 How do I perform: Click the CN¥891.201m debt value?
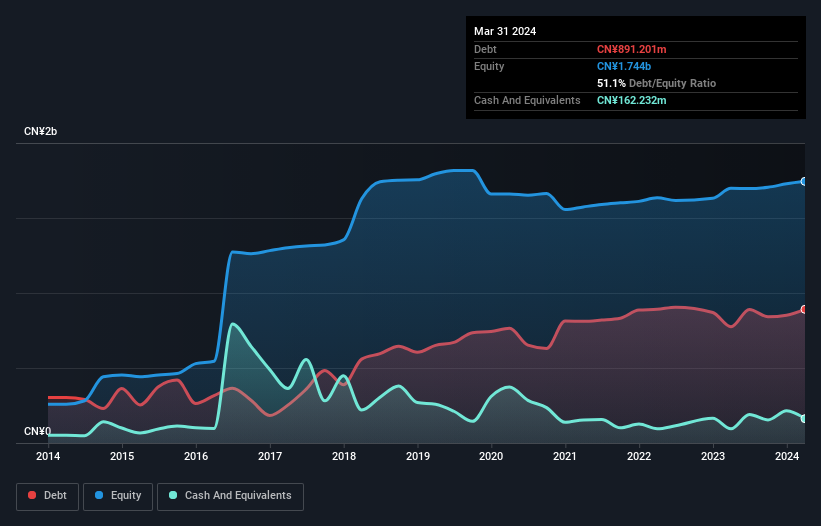[x=631, y=49]
